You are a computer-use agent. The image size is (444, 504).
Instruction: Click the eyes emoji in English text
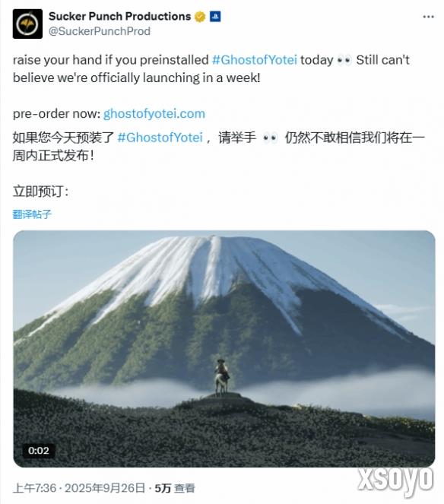click(x=344, y=60)
